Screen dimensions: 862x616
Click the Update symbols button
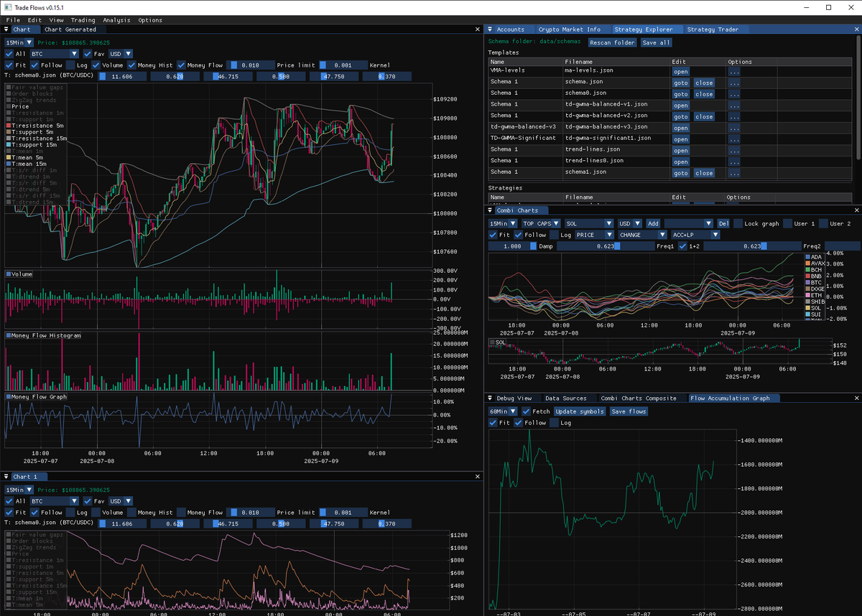pyautogui.click(x=580, y=411)
